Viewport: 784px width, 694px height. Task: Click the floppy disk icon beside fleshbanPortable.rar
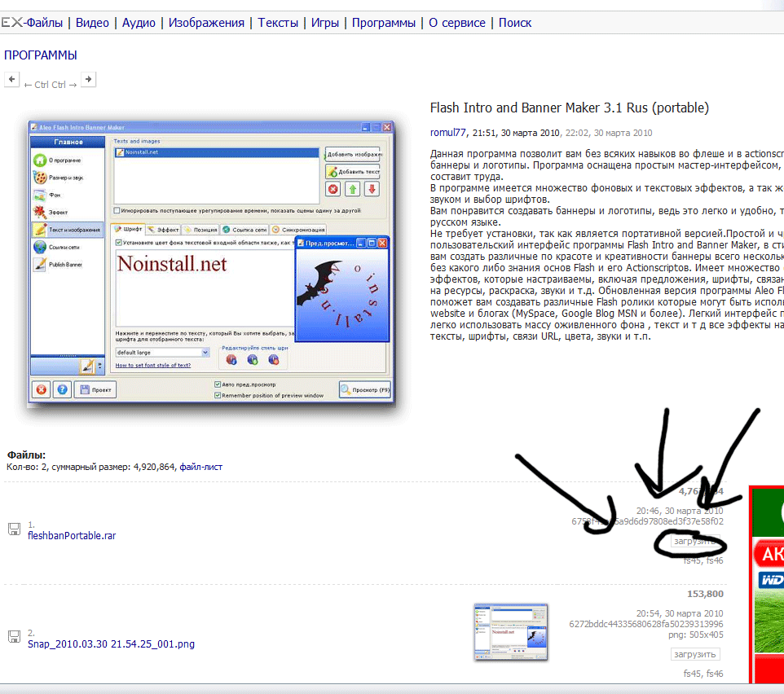point(13,529)
